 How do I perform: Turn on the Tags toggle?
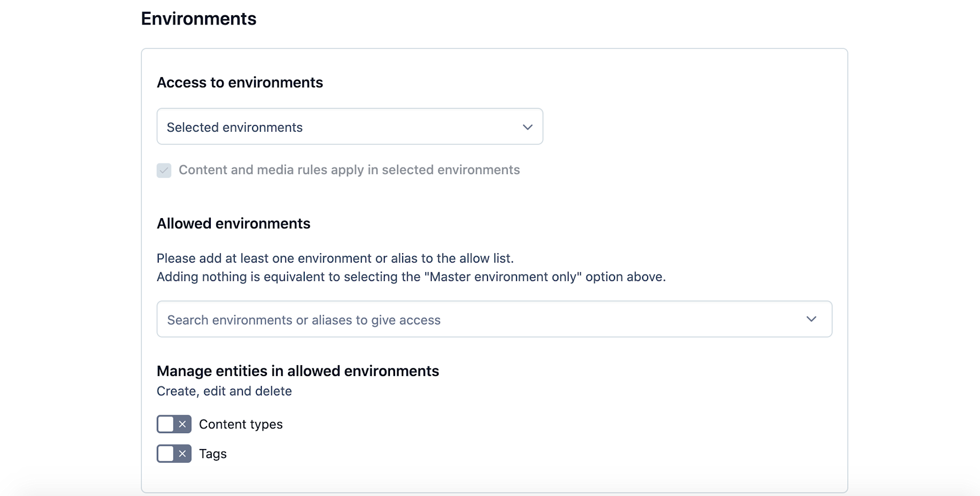coord(174,454)
